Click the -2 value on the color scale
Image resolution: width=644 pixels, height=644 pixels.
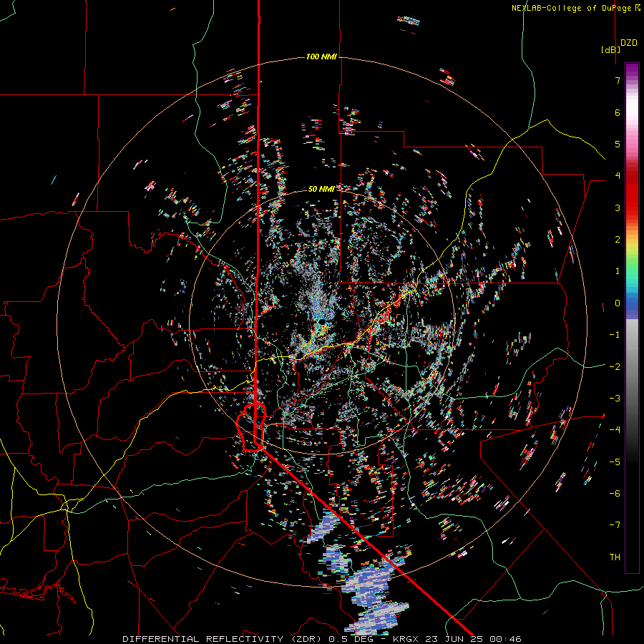[x=615, y=367]
